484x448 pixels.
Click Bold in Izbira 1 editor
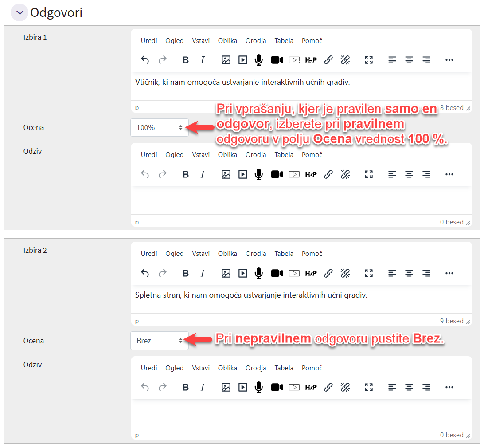tap(186, 60)
